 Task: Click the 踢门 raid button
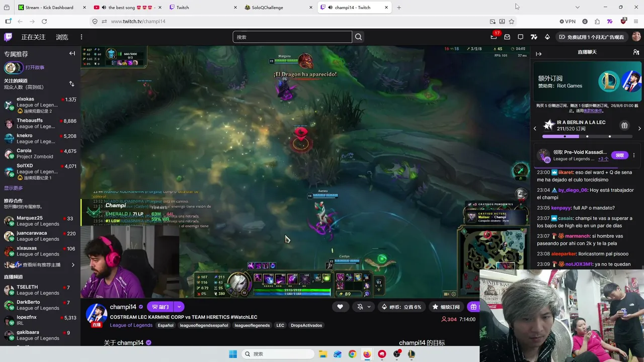tap(160, 307)
